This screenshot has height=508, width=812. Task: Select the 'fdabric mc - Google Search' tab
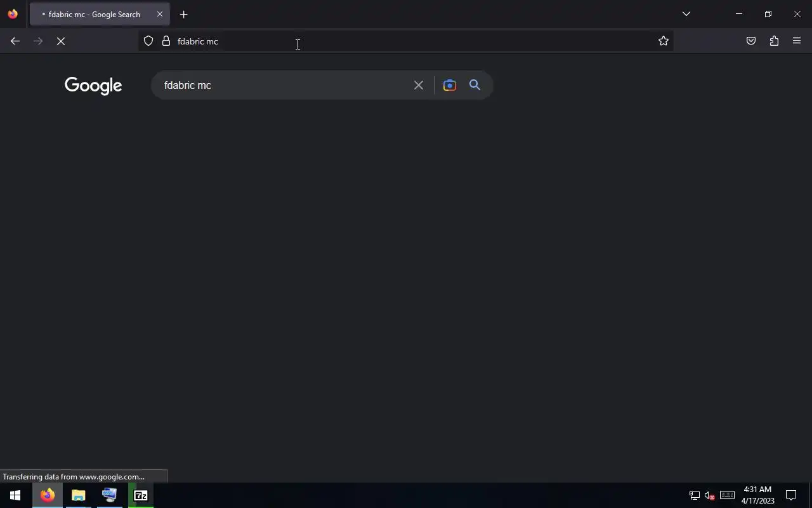(x=100, y=14)
